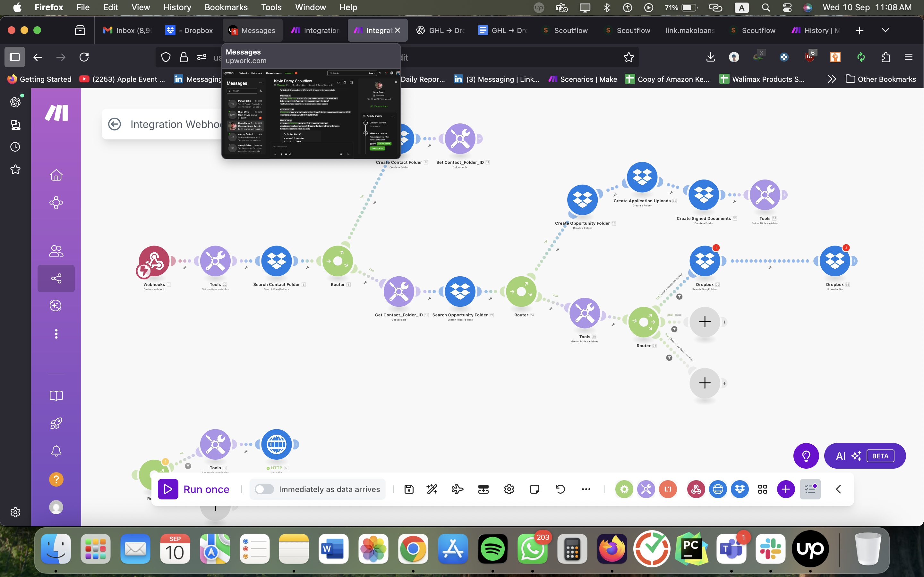Expand the browser tab list chevron
This screenshot has height=577, width=924.
(x=885, y=30)
